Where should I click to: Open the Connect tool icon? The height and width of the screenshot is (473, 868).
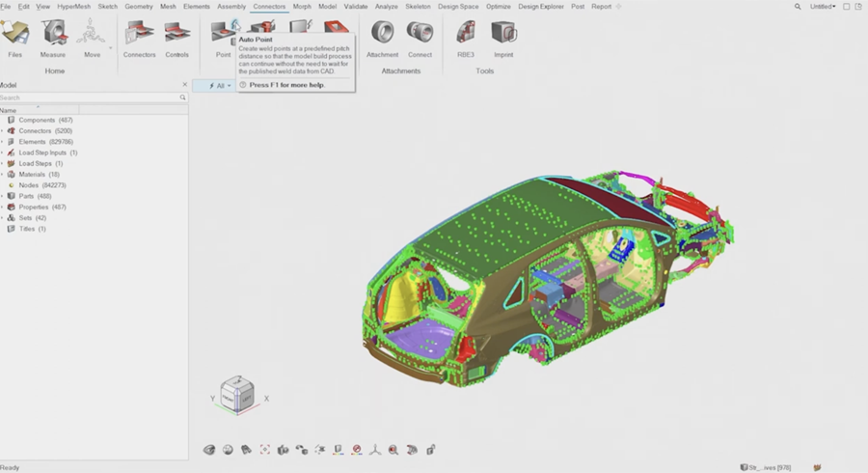click(x=420, y=33)
